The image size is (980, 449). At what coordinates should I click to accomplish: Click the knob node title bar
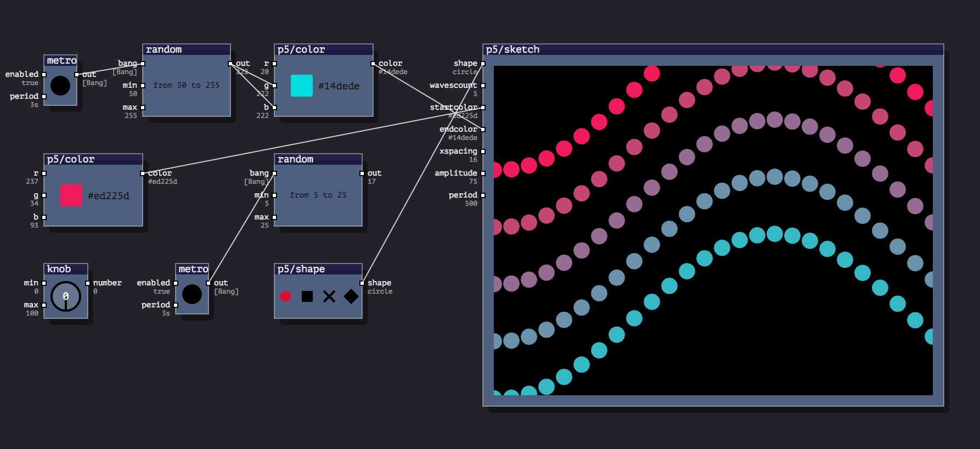66,269
